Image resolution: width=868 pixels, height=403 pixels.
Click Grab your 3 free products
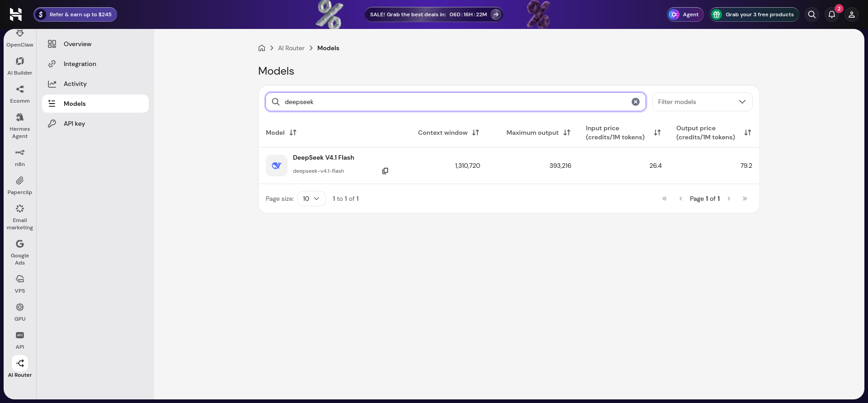[x=754, y=14]
